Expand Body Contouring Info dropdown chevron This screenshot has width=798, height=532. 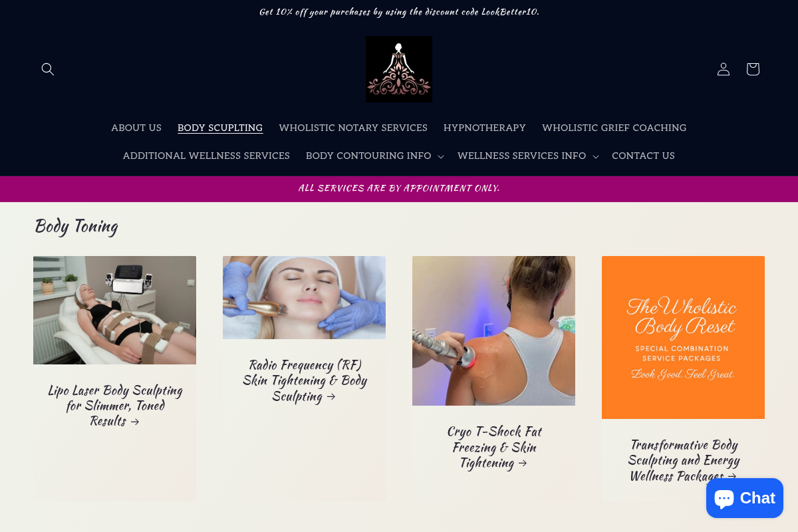tap(440, 156)
